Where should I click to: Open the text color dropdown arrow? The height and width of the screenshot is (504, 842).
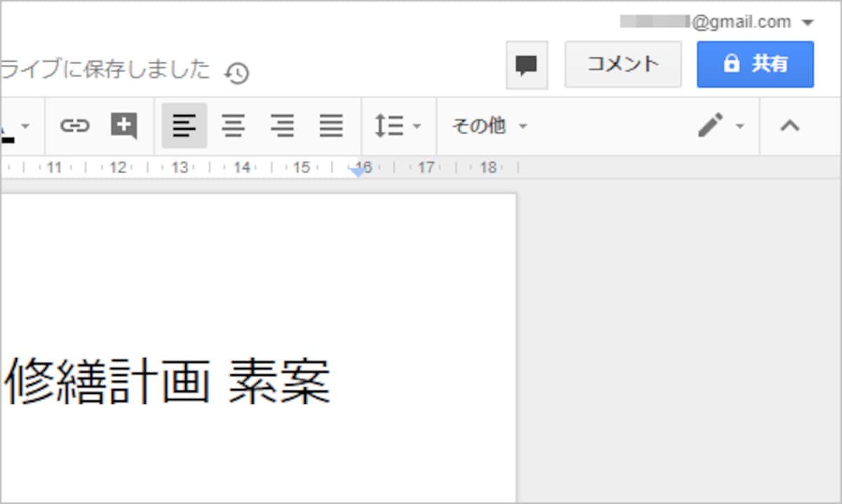(x=25, y=126)
